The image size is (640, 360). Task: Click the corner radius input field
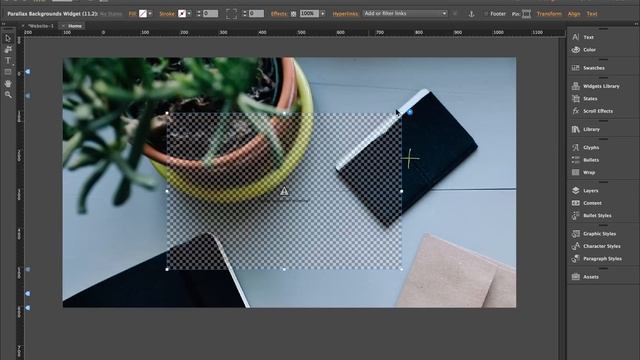click(x=256, y=14)
